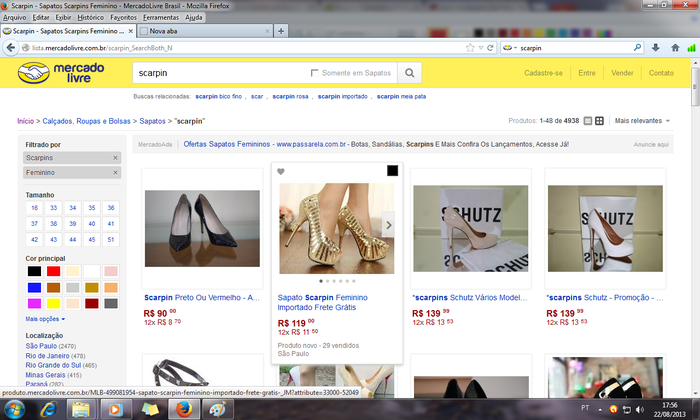Show next photo of gold scarpin
The height and width of the screenshot is (420, 700).
[388, 225]
